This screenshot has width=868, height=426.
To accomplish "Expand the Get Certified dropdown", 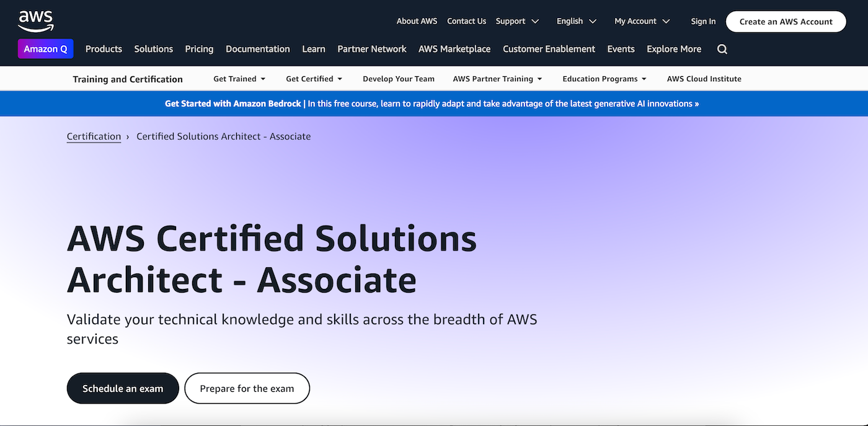I will (x=314, y=79).
